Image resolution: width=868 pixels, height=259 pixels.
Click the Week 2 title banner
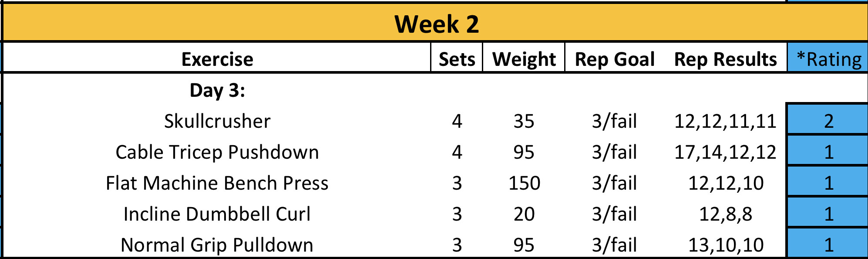click(436, 24)
